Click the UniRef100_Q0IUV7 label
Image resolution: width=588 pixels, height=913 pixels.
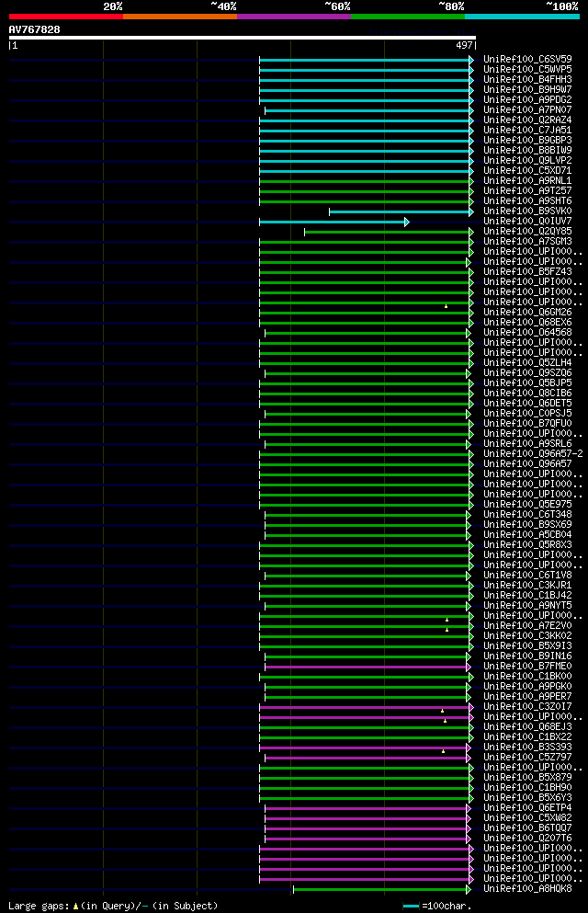click(527, 222)
